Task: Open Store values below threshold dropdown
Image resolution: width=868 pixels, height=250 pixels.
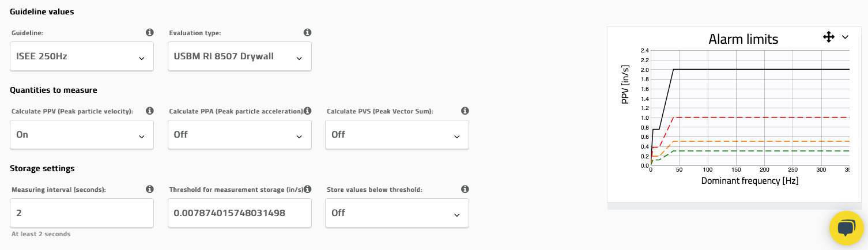Action: click(397, 213)
